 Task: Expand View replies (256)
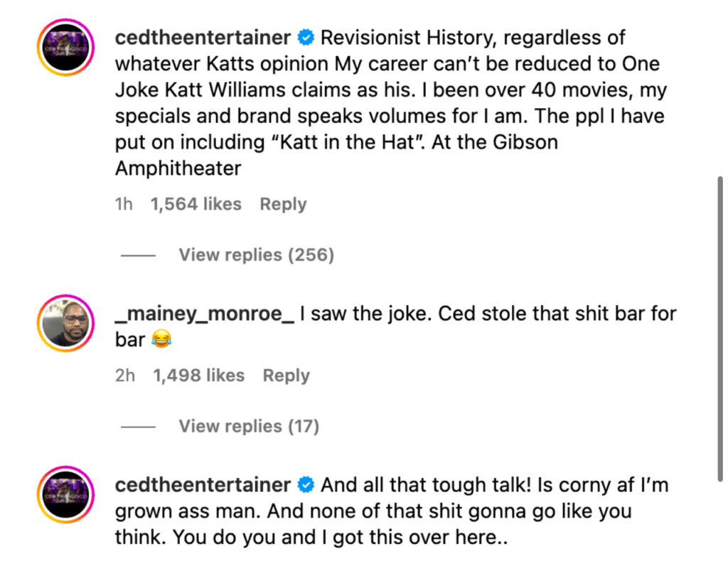point(256,255)
